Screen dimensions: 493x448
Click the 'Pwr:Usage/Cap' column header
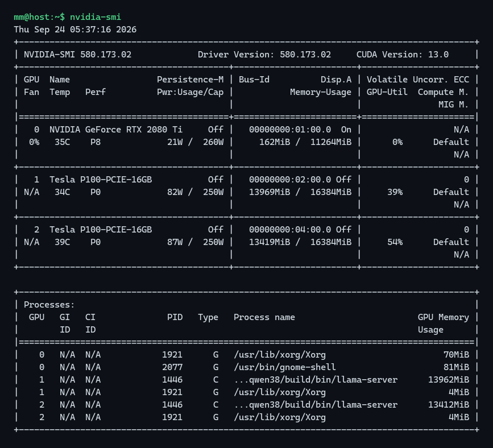(x=190, y=92)
